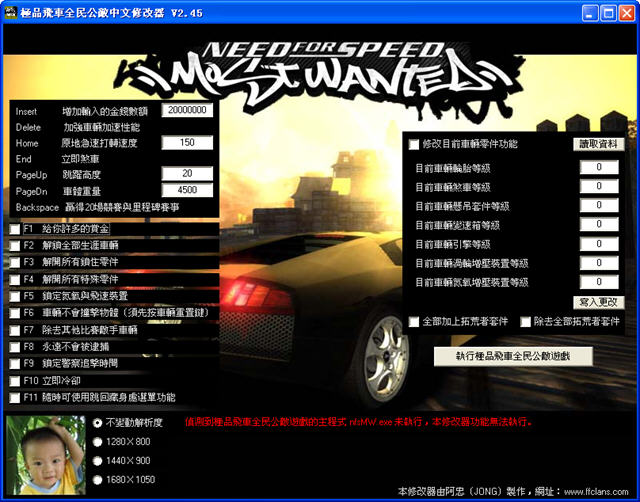Check F4 解開所有特殊零件

click(15, 280)
